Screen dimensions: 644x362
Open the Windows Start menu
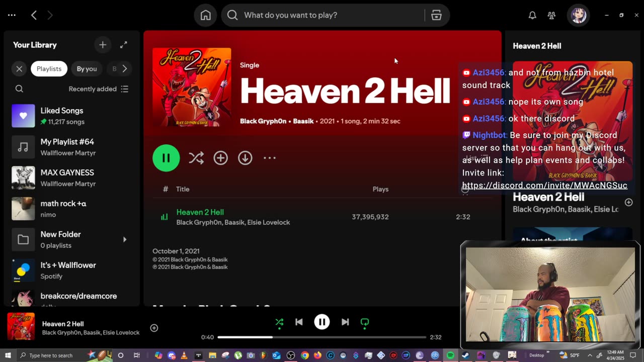point(8,355)
